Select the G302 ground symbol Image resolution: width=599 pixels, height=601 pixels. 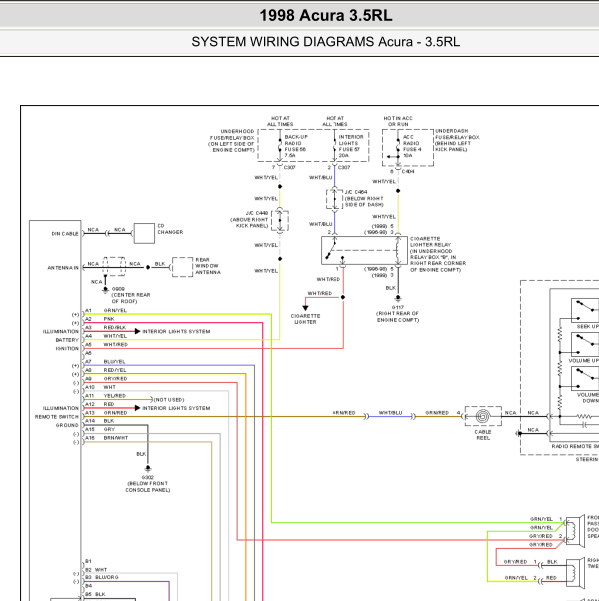click(x=148, y=468)
